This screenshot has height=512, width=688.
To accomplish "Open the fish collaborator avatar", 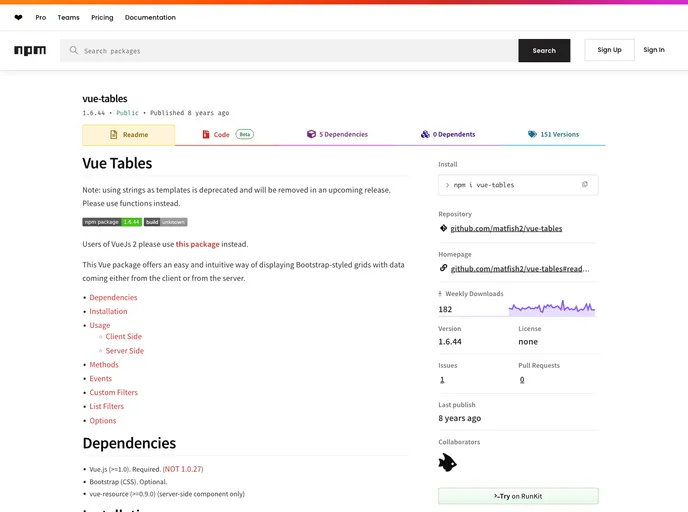I will coord(448,462).
